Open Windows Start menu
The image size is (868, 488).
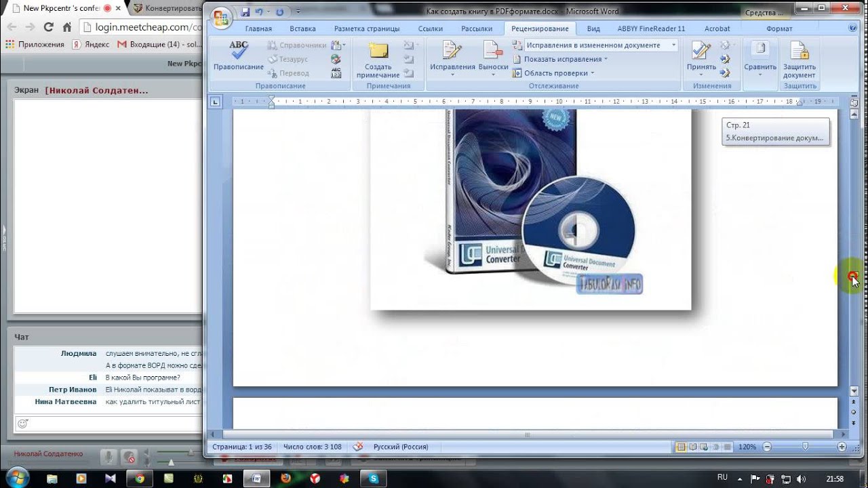tap(17, 477)
